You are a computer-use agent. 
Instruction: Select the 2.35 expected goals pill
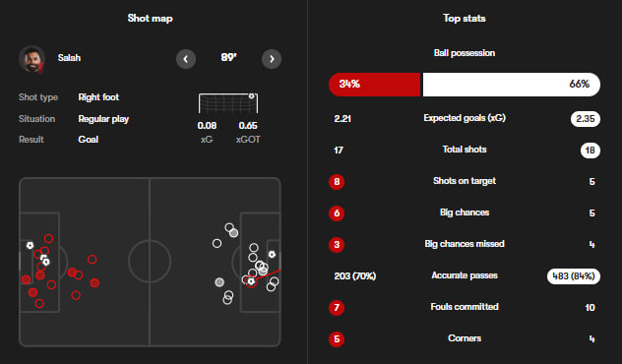click(x=586, y=119)
